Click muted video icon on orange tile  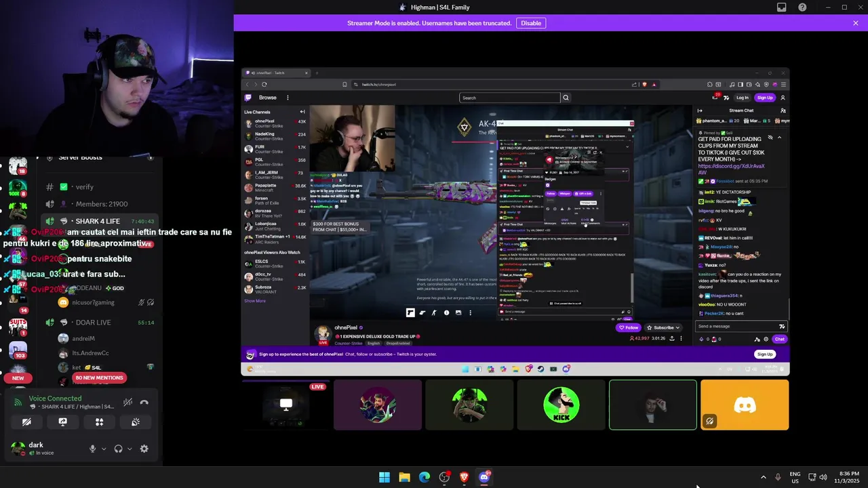click(709, 421)
